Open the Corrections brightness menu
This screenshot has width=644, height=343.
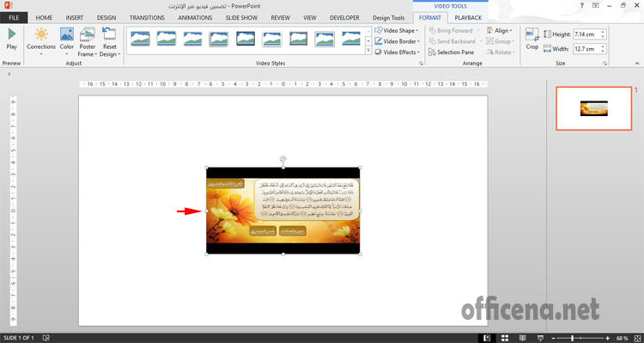(x=41, y=41)
